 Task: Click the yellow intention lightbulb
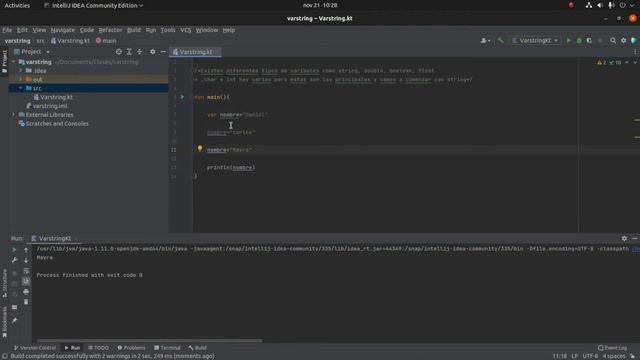200,149
